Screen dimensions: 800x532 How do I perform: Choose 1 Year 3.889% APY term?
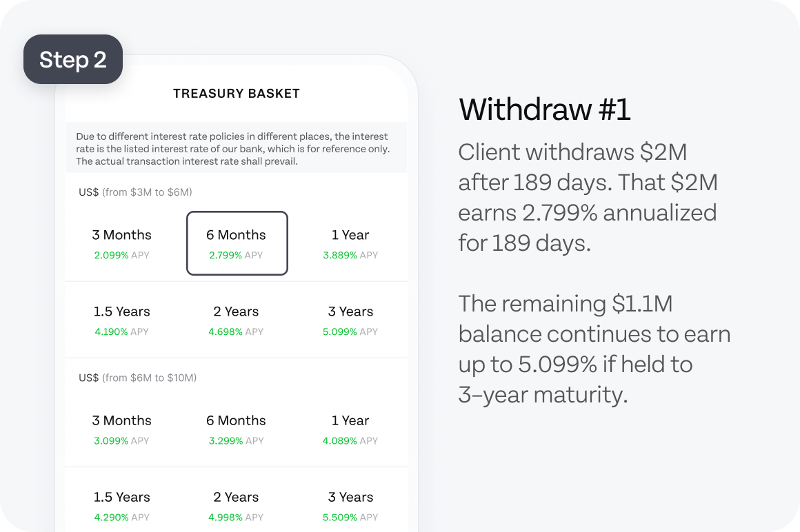pyautogui.click(x=350, y=243)
